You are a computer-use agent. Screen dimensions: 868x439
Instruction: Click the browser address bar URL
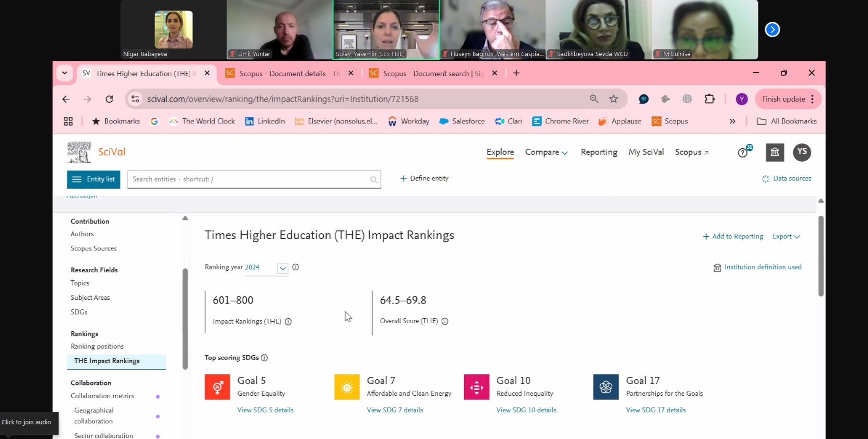click(x=283, y=99)
